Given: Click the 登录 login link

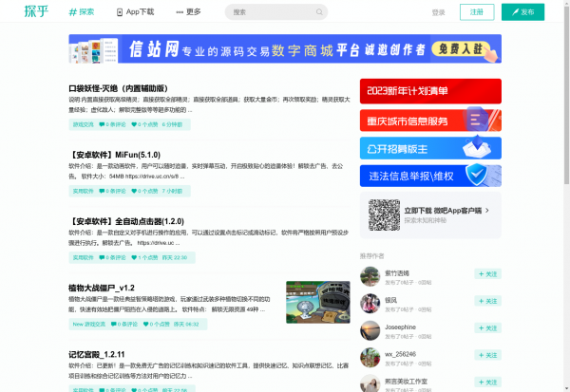Looking at the screenshot, I should pos(438,12).
